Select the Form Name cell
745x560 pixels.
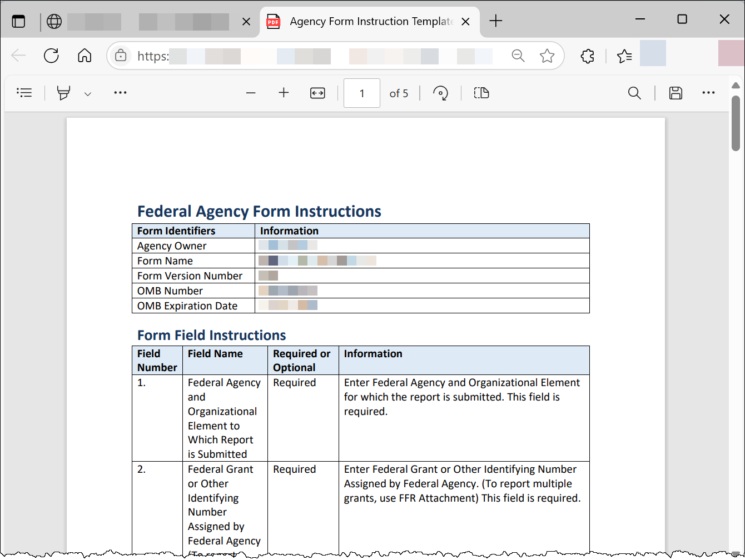(193, 261)
